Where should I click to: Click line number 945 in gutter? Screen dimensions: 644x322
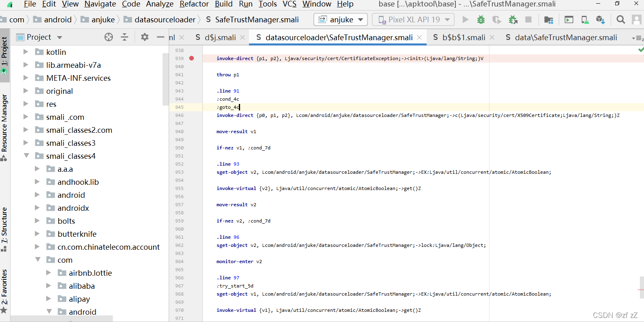pos(179,107)
